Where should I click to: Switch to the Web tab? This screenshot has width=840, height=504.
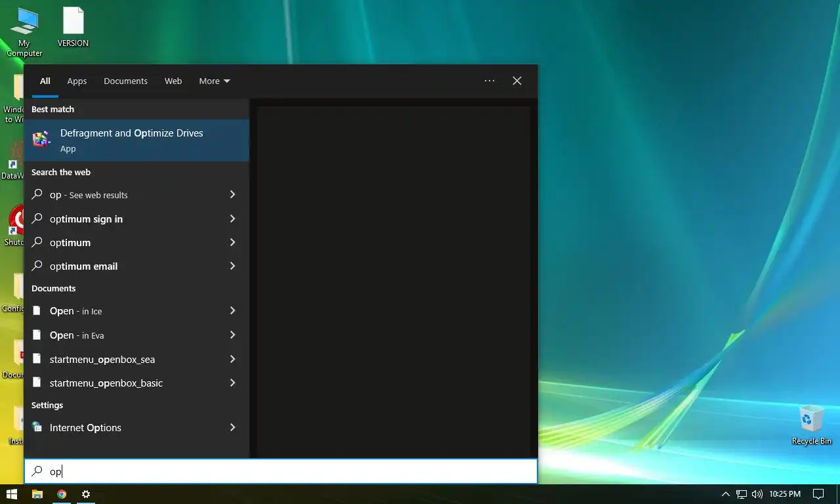[173, 81]
